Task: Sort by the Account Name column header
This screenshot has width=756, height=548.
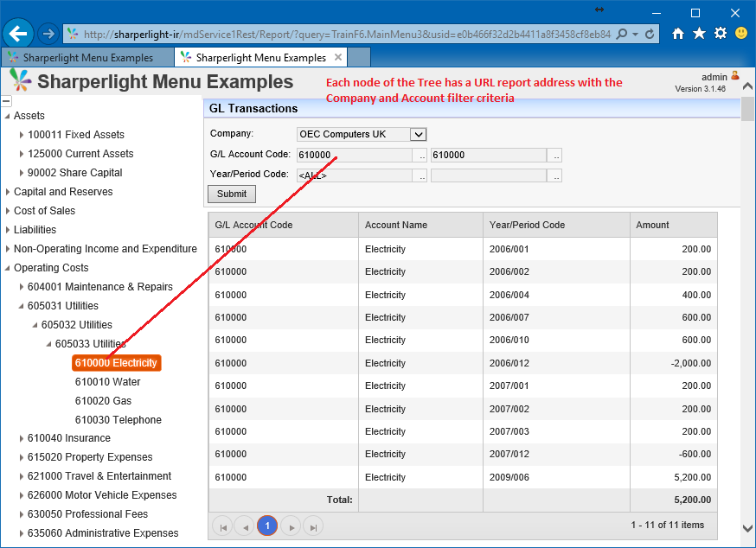Action: 420,225
